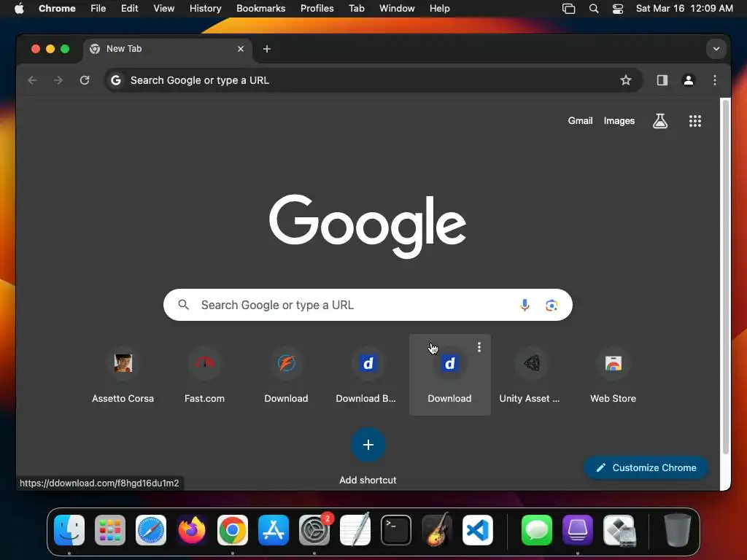747x560 pixels.
Task: Click the Add shortcut plus button
Action: pos(368,445)
